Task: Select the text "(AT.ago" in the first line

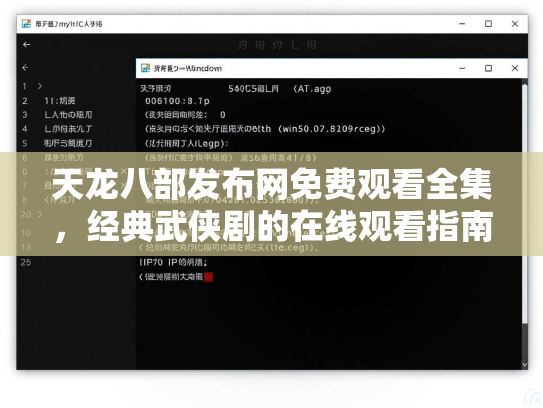Action: (312, 89)
